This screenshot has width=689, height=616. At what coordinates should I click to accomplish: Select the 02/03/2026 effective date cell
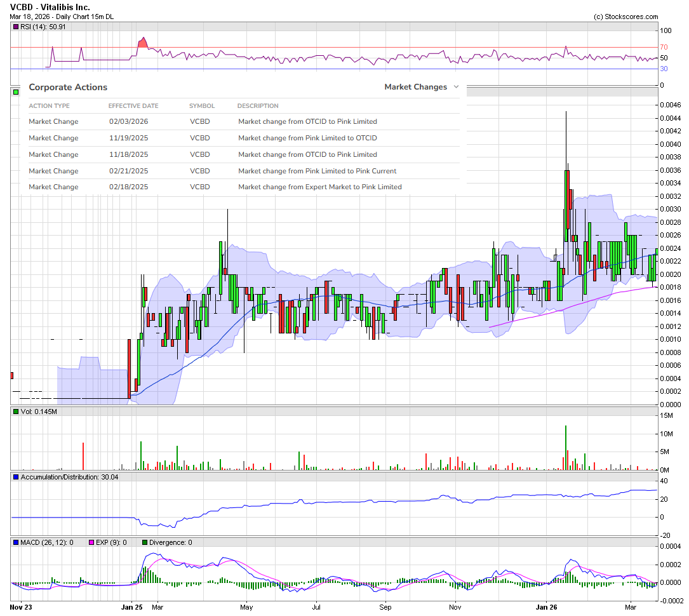pyautogui.click(x=129, y=122)
